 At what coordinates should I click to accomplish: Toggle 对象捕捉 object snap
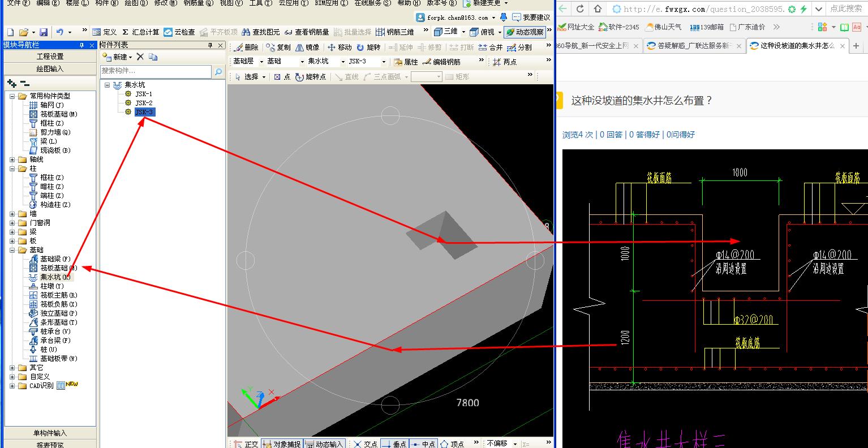pyautogui.click(x=282, y=444)
